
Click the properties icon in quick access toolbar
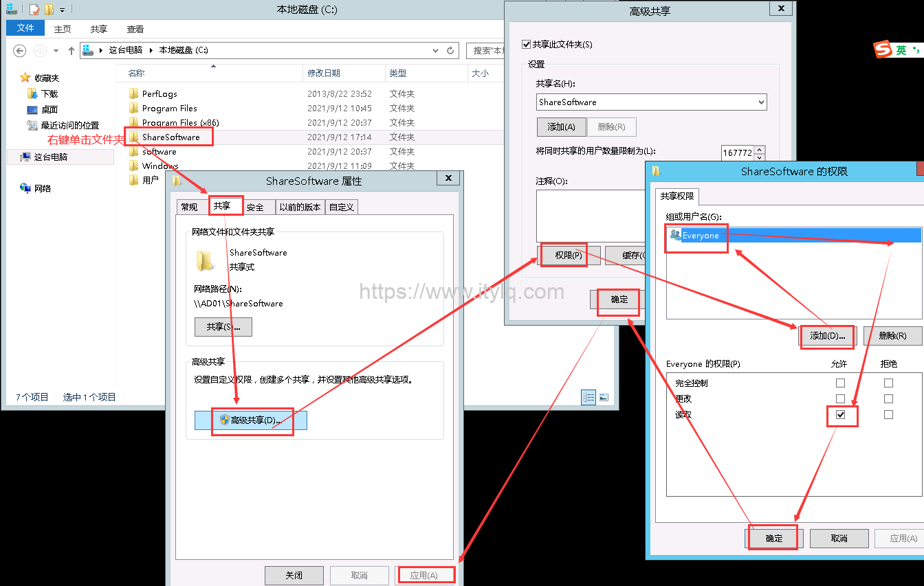pyautogui.click(x=34, y=9)
